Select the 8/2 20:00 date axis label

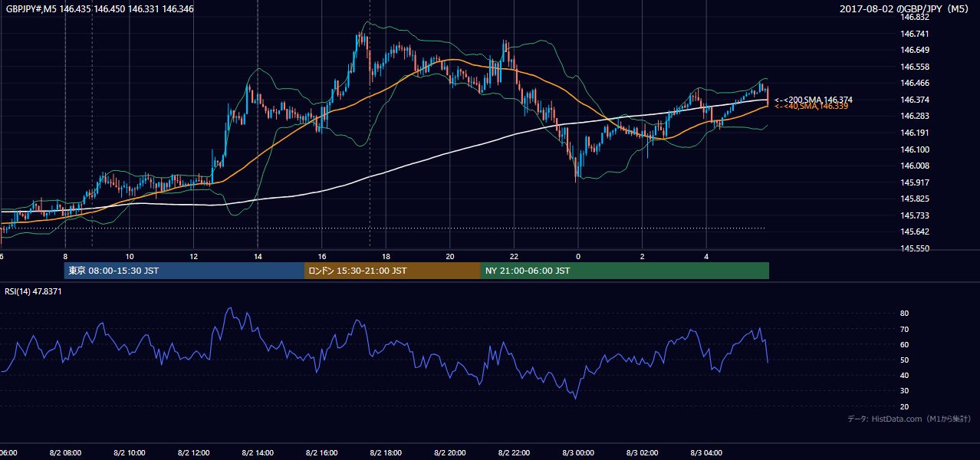tap(449, 453)
